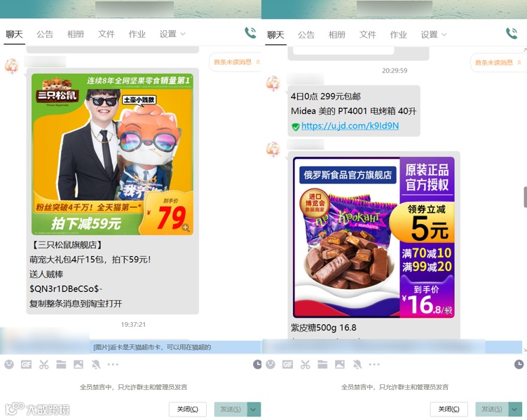Click the $QN3r1DBeCSo$- Taobao code text
This screenshot has width=527, height=420.
[66, 288]
